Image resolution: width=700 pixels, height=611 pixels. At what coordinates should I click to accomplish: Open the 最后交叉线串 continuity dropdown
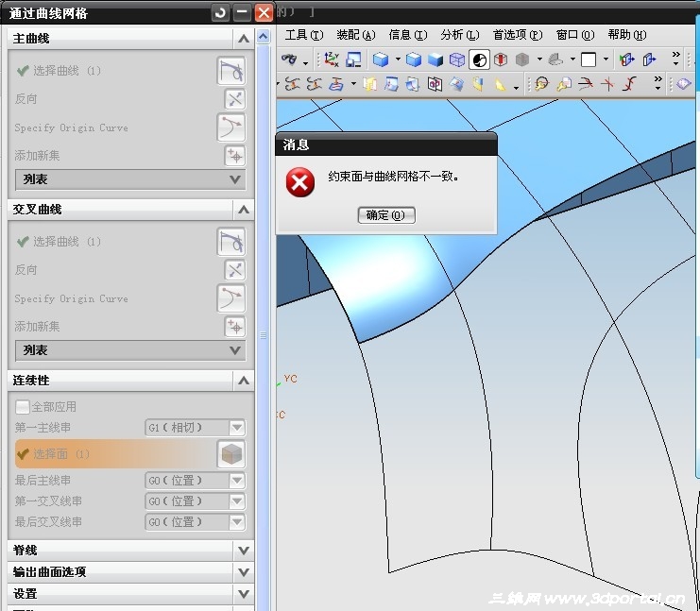[x=237, y=521]
